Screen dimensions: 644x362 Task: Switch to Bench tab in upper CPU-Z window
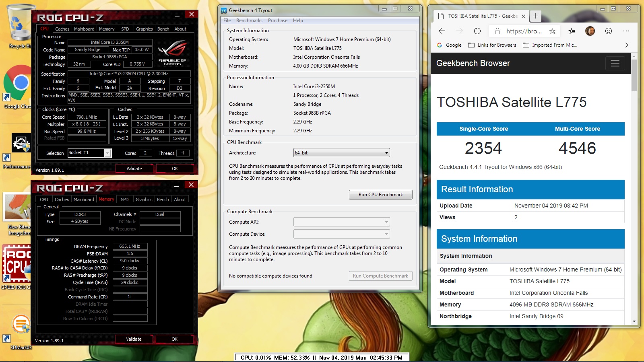pos(163,29)
